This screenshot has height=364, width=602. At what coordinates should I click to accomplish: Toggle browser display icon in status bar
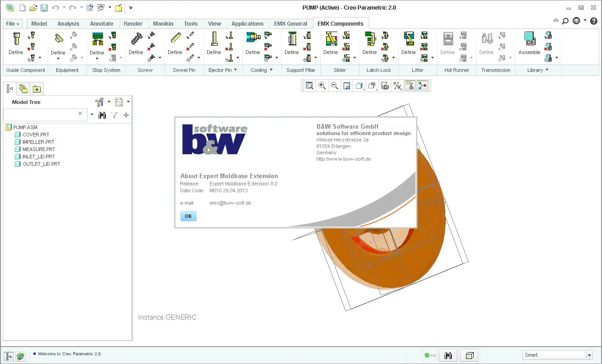pyautogui.click(x=21, y=356)
